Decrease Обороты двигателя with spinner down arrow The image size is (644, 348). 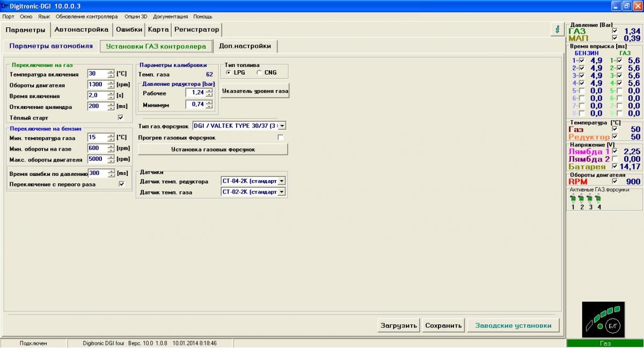click(111, 87)
